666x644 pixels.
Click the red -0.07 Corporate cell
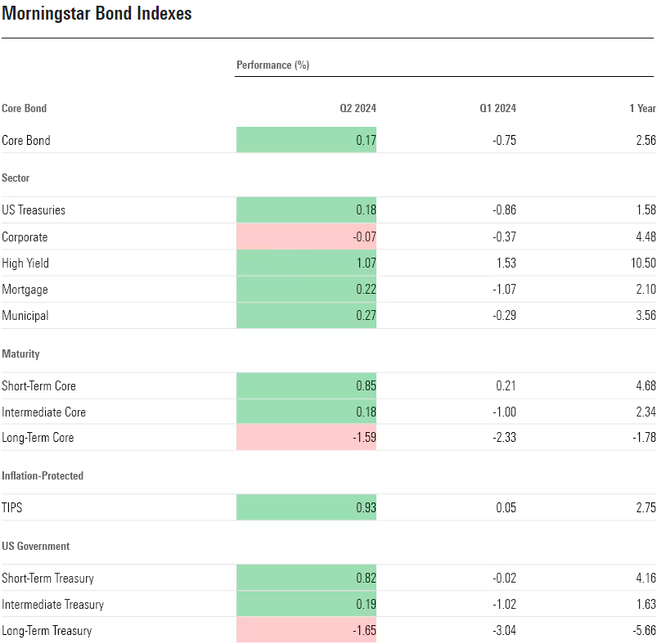point(306,237)
